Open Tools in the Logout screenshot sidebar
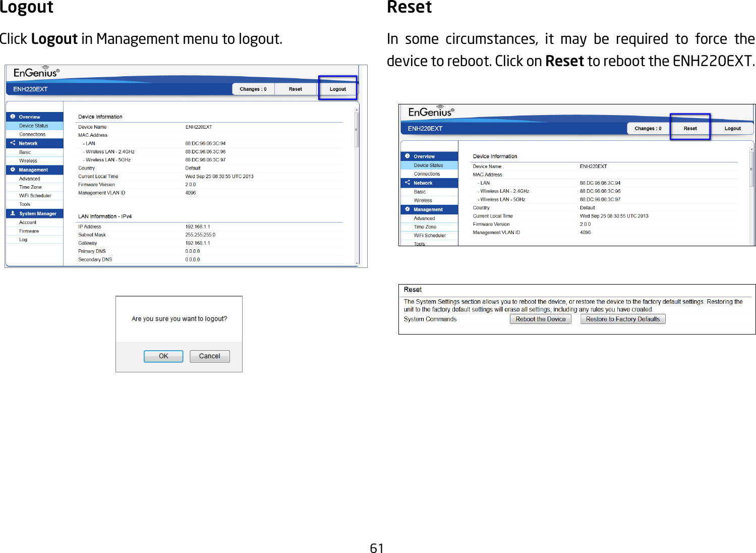This screenshot has height=553, width=756. (x=34, y=204)
